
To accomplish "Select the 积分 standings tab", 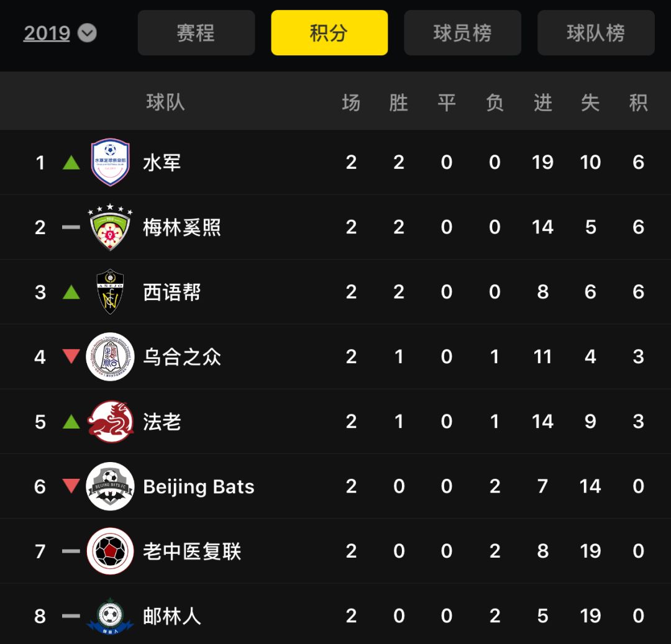I will click(x=329, y=33).
